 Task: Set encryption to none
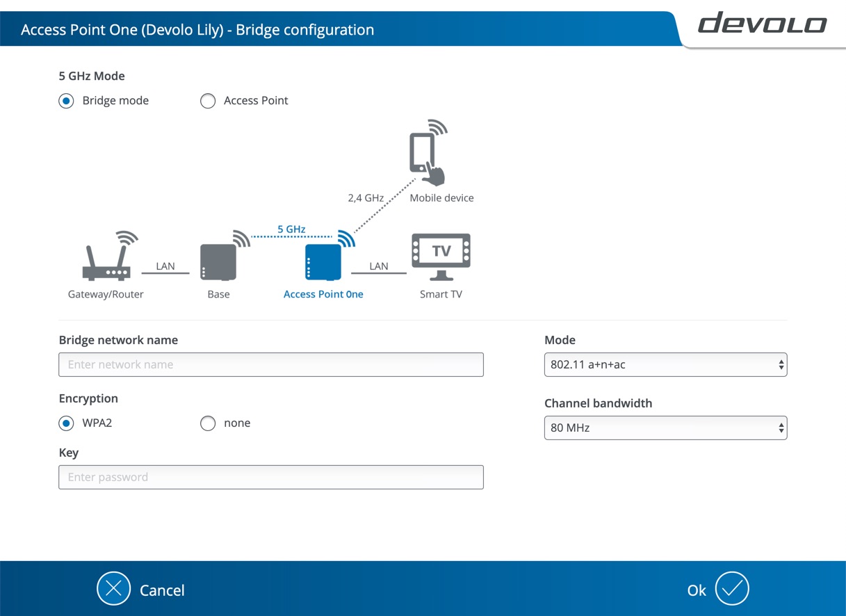pyautogui.click(x=208, y=423)
